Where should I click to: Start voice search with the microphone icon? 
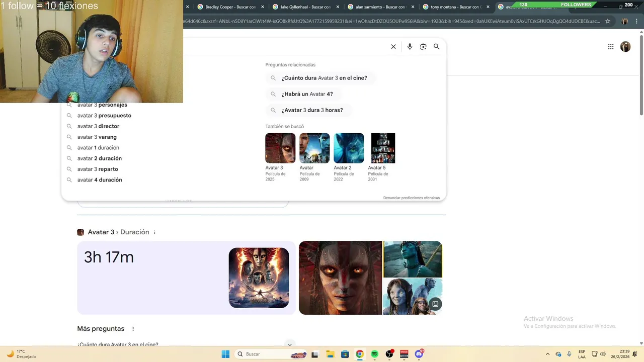pos(410,47)
